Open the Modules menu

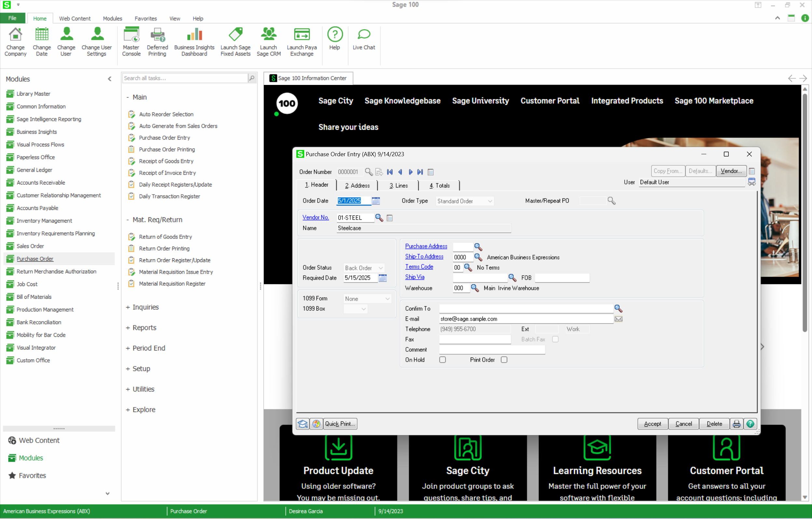click(x=112, y=19)
